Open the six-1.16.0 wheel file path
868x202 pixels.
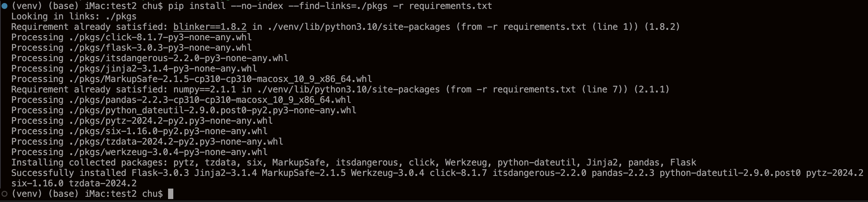pos(168,131)
